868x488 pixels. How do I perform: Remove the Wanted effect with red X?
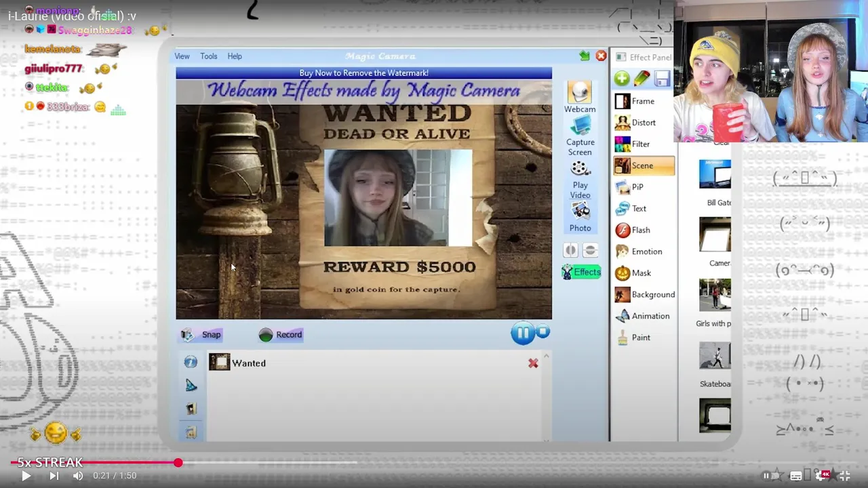pyautogui.click(x=533, y=364)
